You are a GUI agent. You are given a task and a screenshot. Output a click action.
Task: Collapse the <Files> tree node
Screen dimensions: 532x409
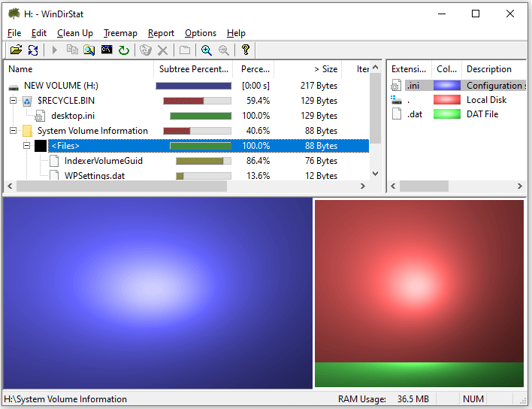pos(26,145)
